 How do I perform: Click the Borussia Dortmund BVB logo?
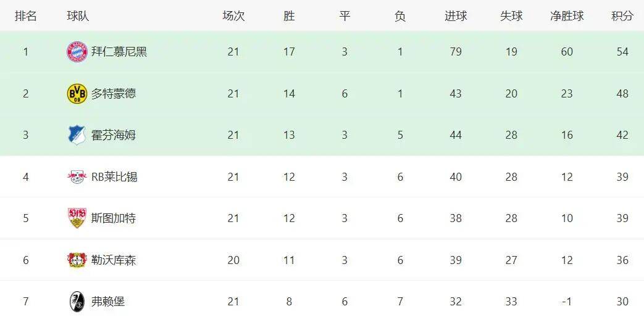coord(77,94)
